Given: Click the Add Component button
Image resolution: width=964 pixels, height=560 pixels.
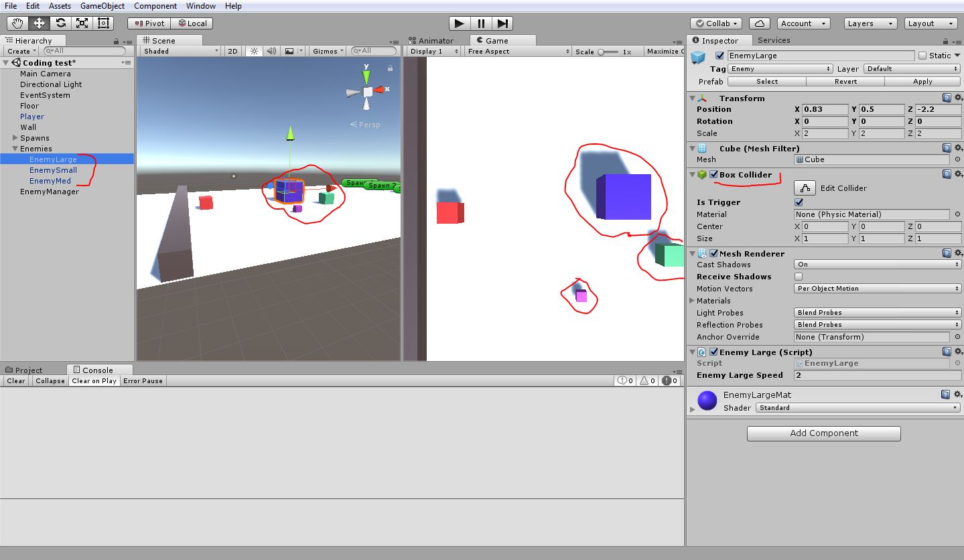Looking at the screenshot, I should pyautogui.click(x=824, y=433).
